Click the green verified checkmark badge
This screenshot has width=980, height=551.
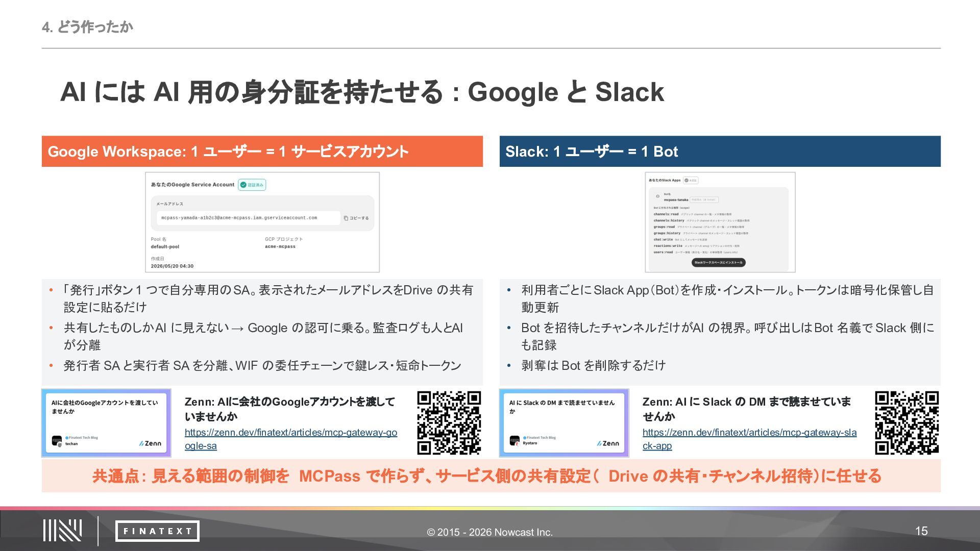pyautogui.click(x=252, y=185)
